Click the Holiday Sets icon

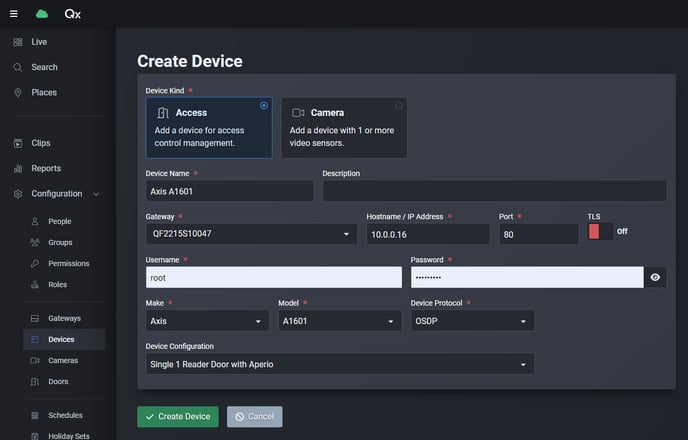[x=35, y=436]
